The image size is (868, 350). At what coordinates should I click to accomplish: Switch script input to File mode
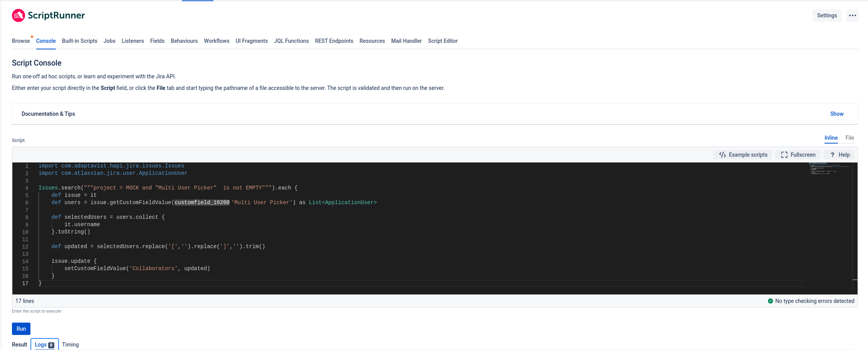849,138
